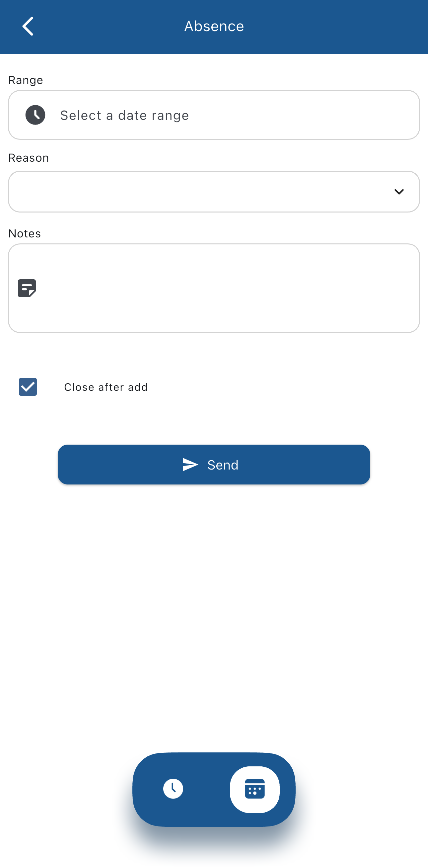Select the clock glyph inside the date range box
This screenshot has height=868, width=428.
point(35,115)
